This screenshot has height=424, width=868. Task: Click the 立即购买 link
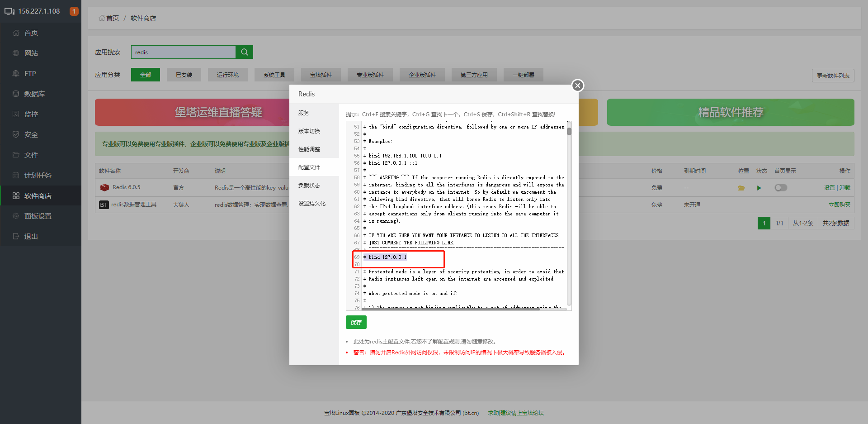pyautogui.click(x=840, y=205)
